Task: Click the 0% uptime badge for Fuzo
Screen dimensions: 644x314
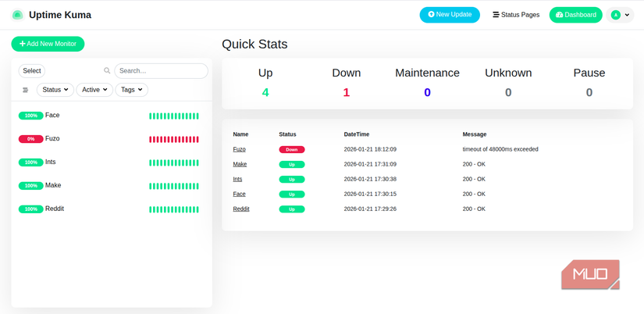Action: coord(30,139)
